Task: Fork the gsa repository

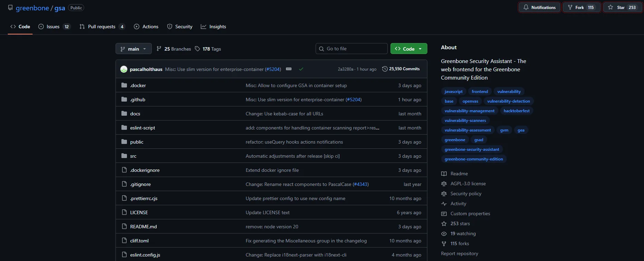Action: (581, 8)
